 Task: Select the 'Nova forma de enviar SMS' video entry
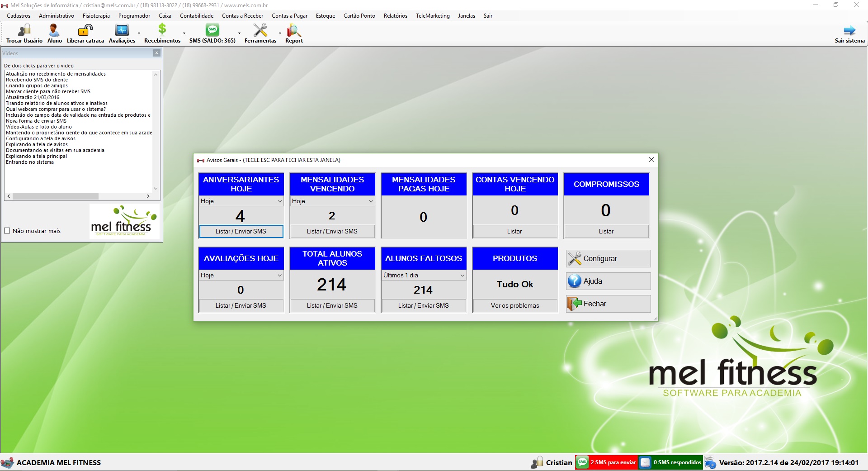(x=36, y=121)
